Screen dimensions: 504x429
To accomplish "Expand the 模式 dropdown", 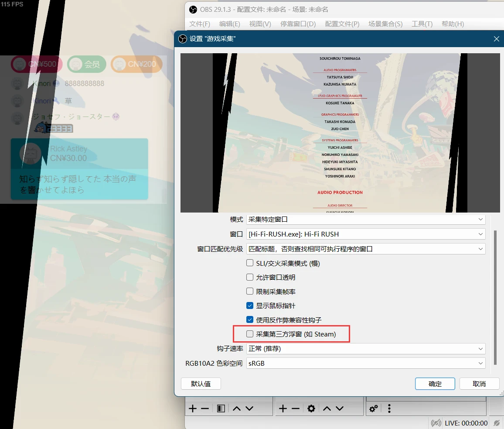I will pyautogui.click(x=366, y=220).
